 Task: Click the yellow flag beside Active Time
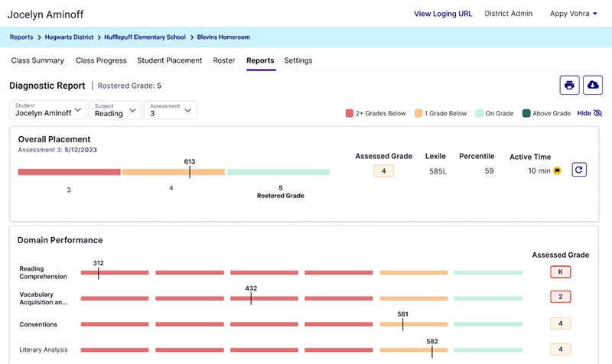tap(557, 171)
